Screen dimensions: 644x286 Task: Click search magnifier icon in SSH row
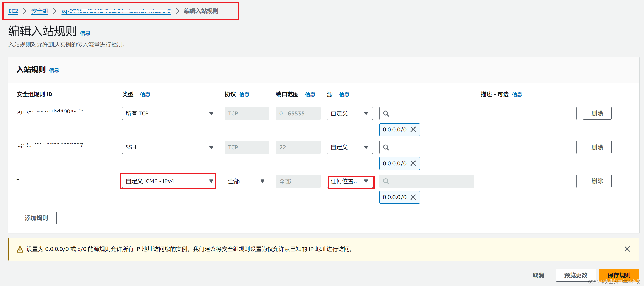click(386, 148)
